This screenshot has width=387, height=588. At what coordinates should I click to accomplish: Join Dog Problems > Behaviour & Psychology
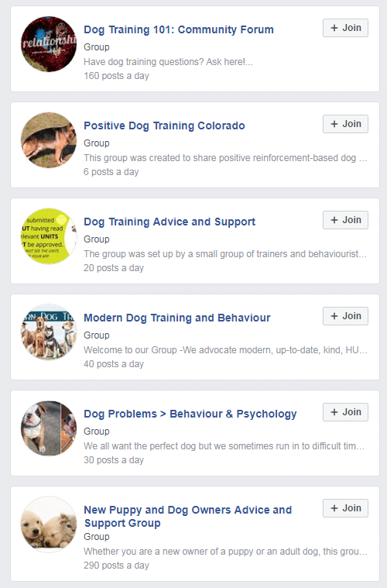[345, 411]
